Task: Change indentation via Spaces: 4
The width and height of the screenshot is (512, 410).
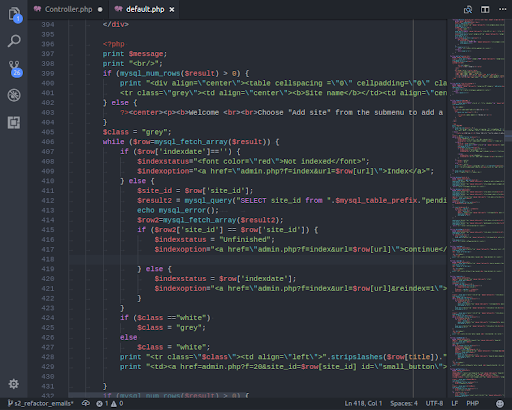Action: tap(404, 404)
